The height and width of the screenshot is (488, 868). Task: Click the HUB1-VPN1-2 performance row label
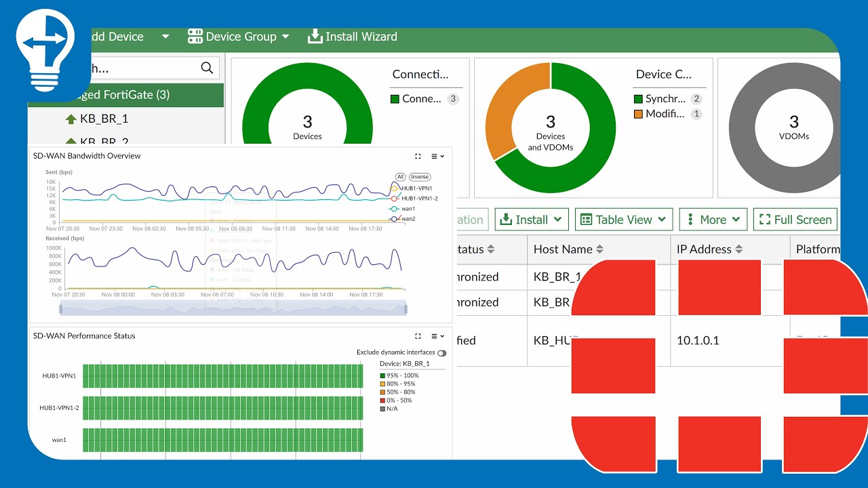tap(59, 408)
